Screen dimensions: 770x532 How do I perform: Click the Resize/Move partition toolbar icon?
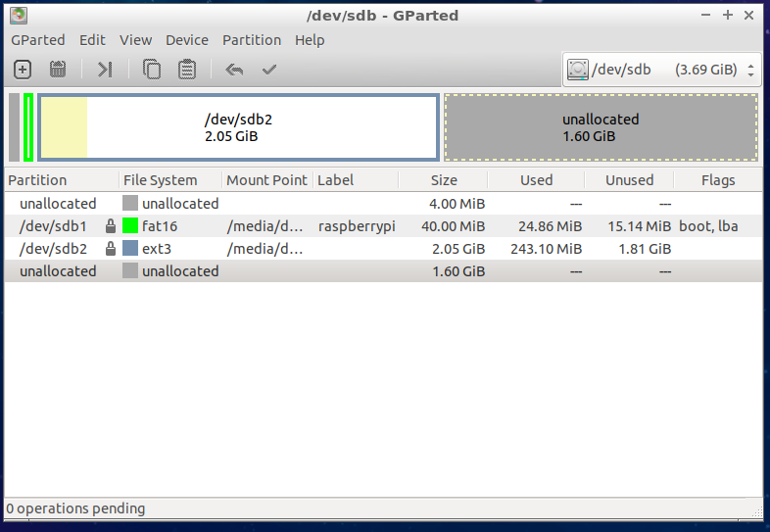point(105,70)
